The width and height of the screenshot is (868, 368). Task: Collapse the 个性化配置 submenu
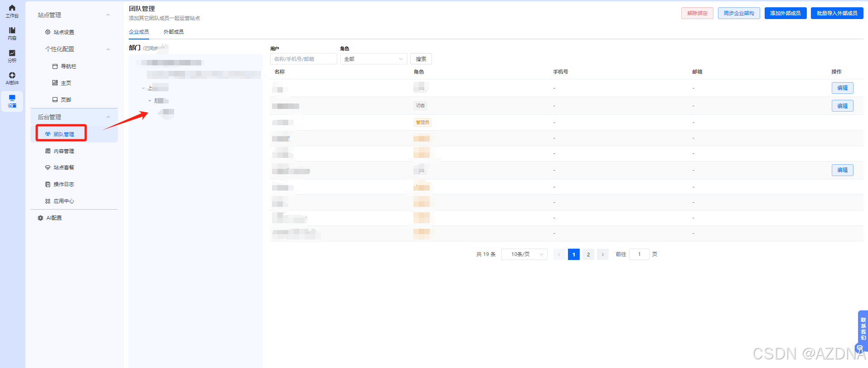coord(108,49)
